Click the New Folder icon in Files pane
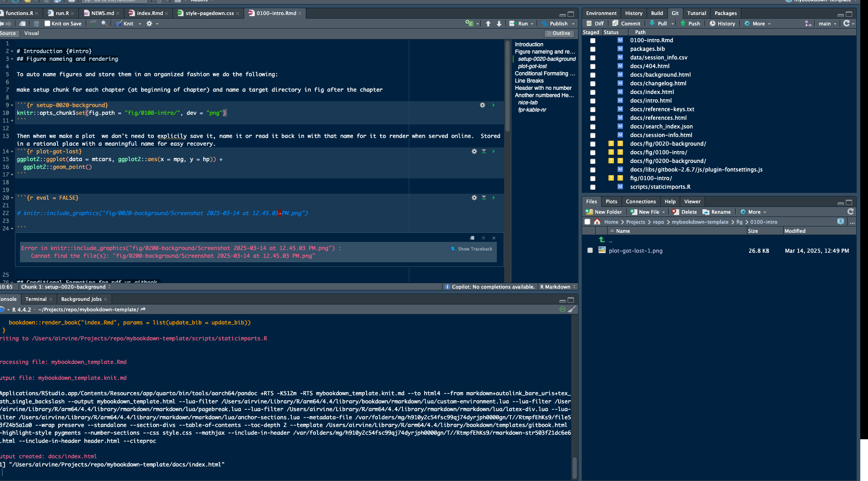Image resolution: width=868 pixels, height=481 pixels. (x=589, y=212)
